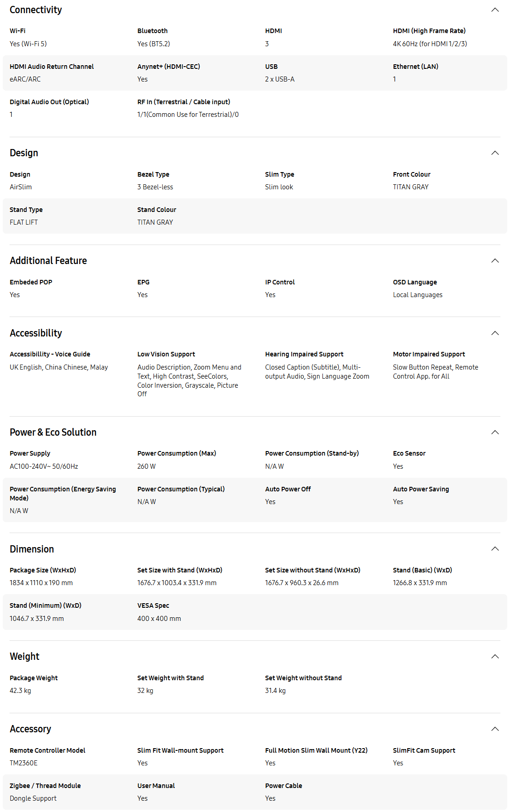Click the Weight section heading
The height and width of the screenshot is (812, 514).
(24, 657)
